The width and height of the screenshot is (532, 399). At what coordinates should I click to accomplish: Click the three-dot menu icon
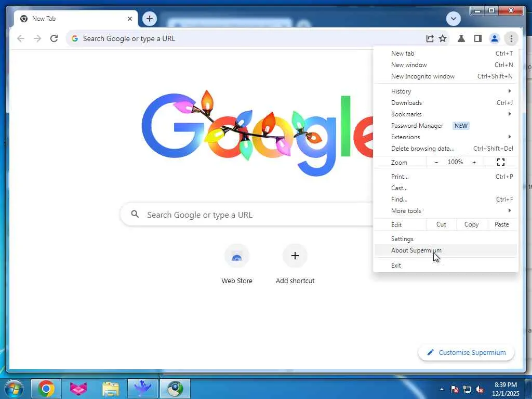(x=511, y=38)
